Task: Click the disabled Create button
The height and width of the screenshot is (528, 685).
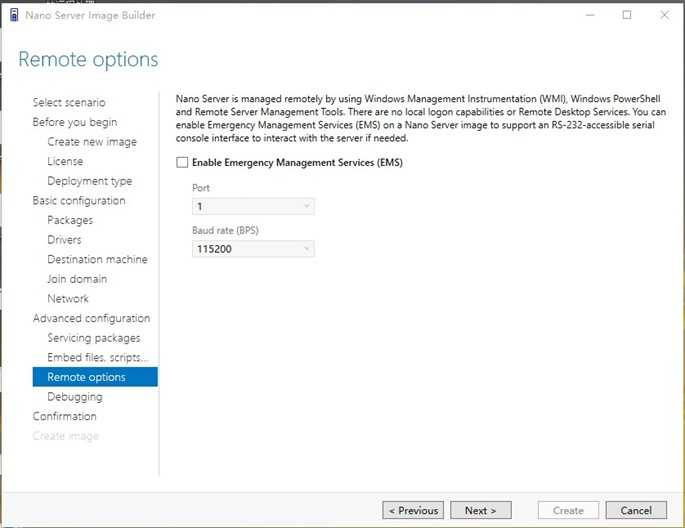Action: [568, 510]
